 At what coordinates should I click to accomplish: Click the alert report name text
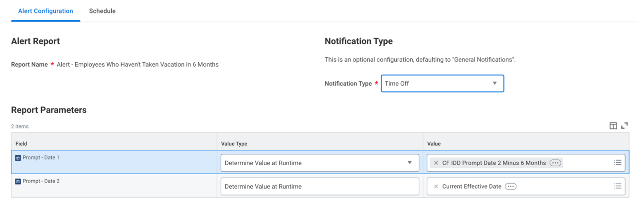tap(138, 65)
